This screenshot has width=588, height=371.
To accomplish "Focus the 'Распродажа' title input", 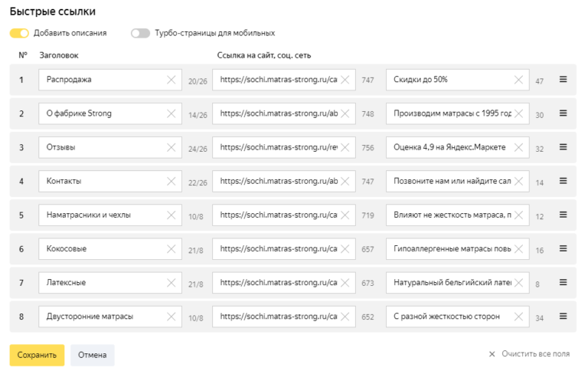I will click(110, 80).
